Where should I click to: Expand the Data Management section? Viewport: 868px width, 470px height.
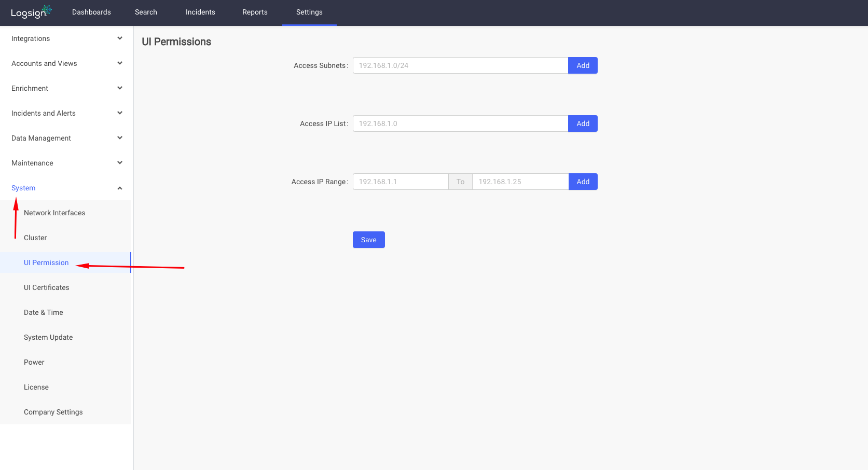point(66,137)
